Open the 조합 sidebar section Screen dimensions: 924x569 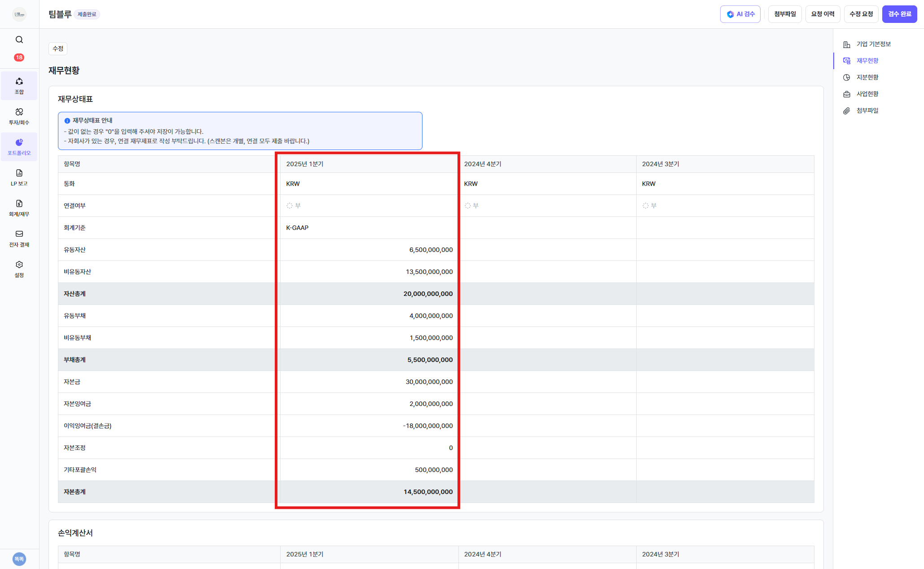click(x=19, y=85)
